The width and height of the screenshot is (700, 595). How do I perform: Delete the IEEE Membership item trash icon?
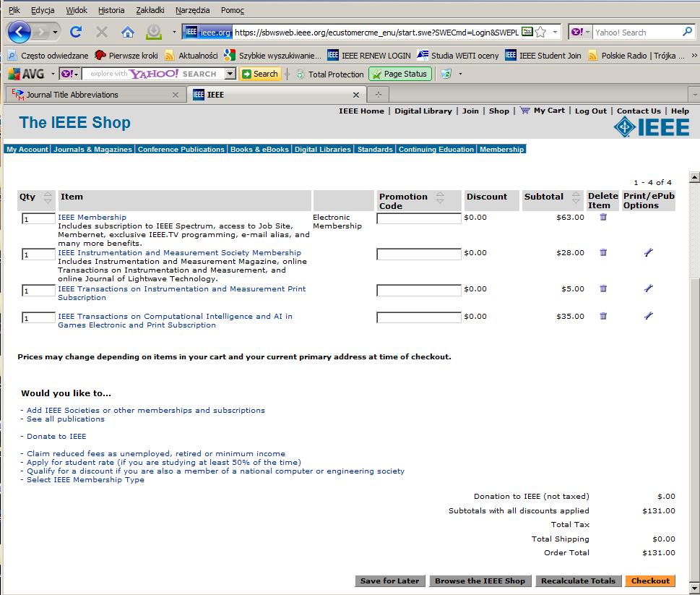[603, 217]
